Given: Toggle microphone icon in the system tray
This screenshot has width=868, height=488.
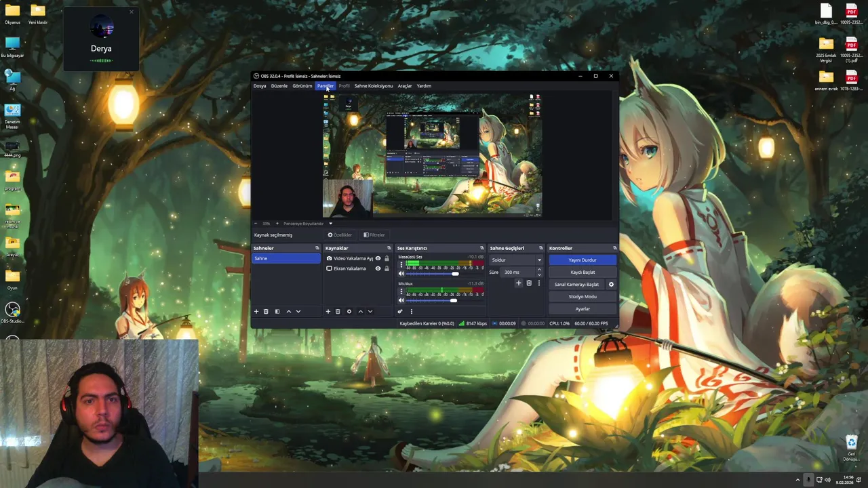Looking at the screenshot, I should coord(808,480).
